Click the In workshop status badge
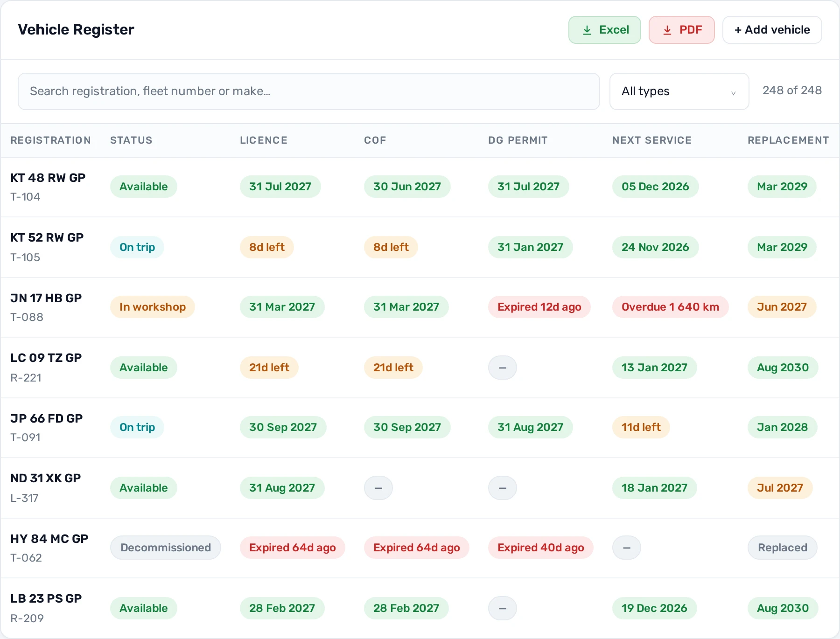Screen dimensions: 840x639 coord(153,307)
